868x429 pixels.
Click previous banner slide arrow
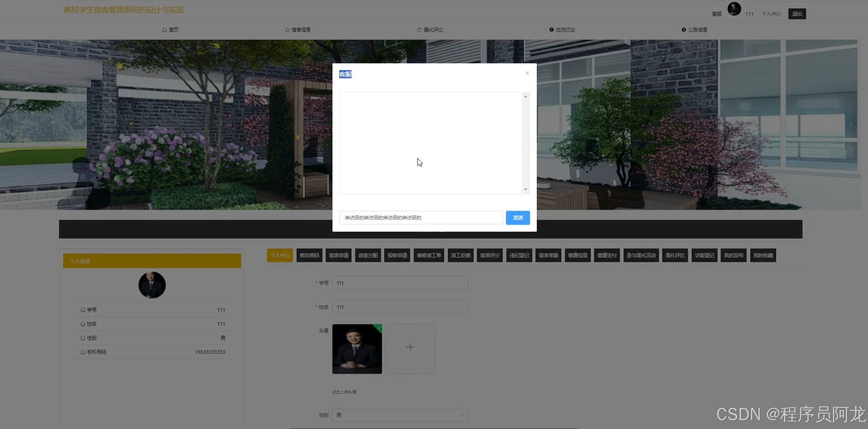point(10,125)
